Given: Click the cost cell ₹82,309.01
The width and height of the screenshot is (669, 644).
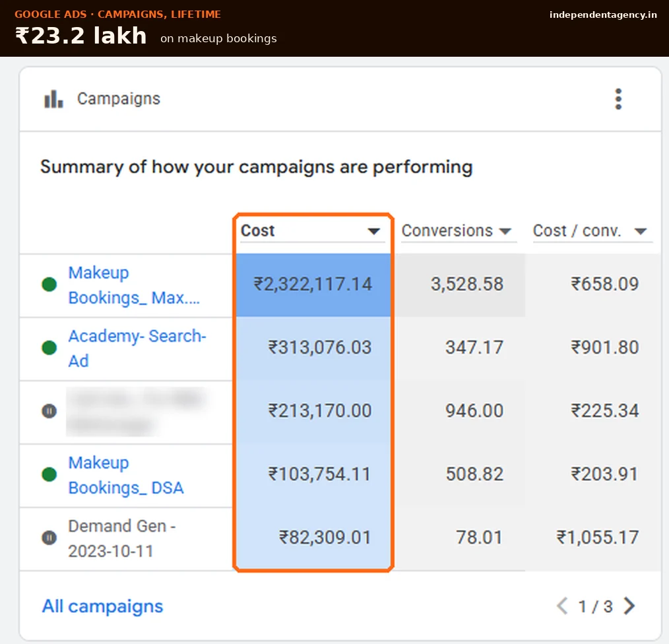Looking at the screenshot, I should coord(313,538).
